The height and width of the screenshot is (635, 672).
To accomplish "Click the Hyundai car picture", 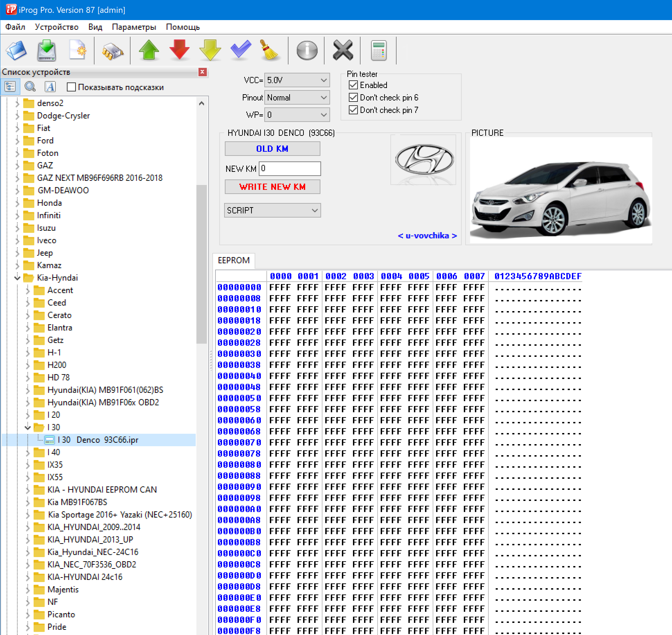I will (560, 191).
